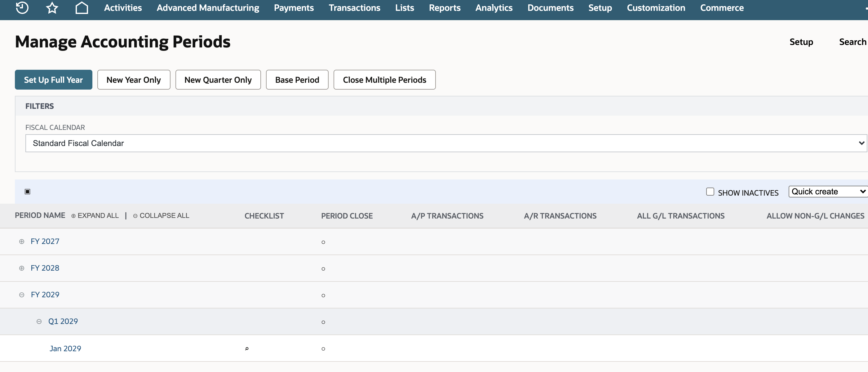
Task: Click the Setup link beside the page title
Action: pos(801,42)
